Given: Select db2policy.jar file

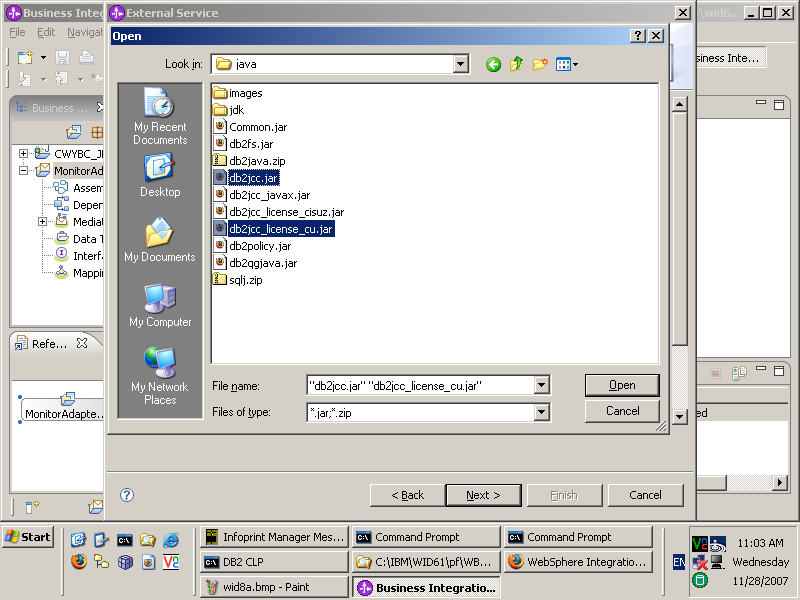Looking at the screenshot, I should coord(252,246).
